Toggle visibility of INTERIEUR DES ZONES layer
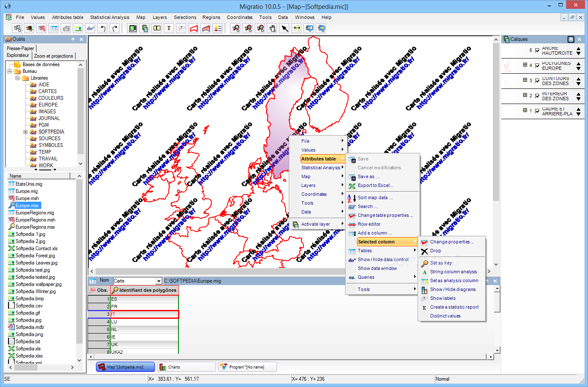This screenshot has width=588, height=387. tap(537, 96)
